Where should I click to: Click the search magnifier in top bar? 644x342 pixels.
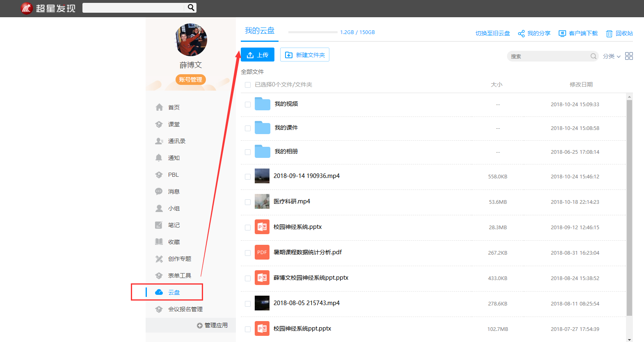(x=191, y=7)
